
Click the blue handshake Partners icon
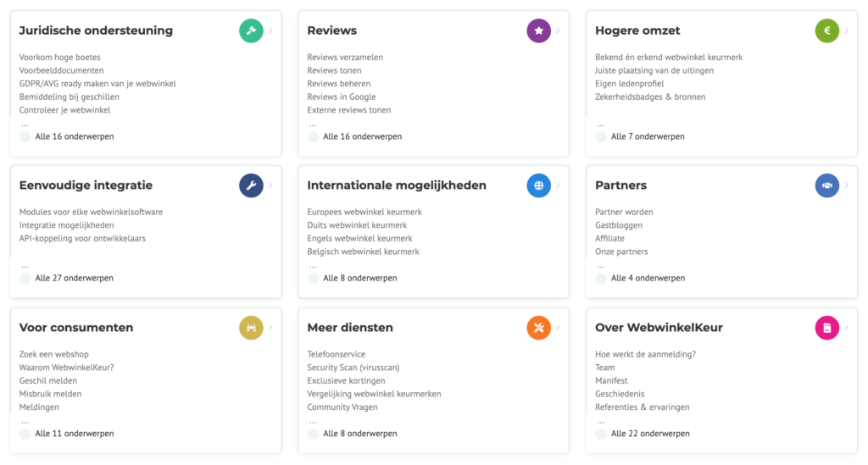pyautogui.click(x=827, y=185)
